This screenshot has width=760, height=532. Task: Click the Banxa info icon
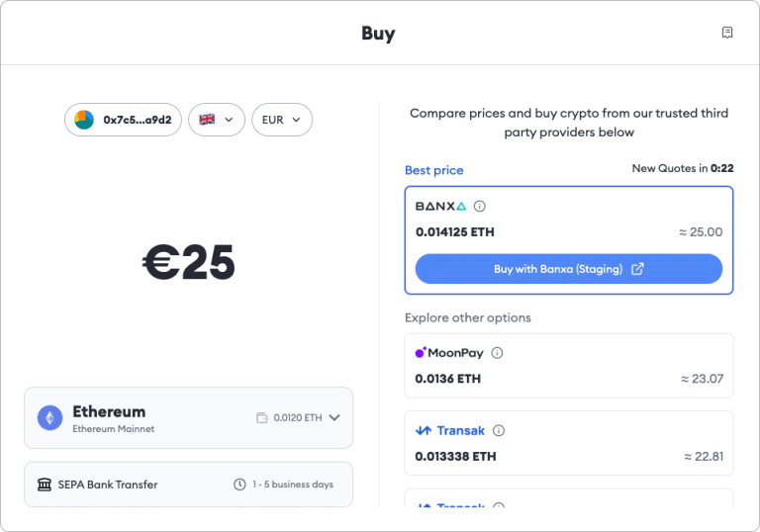(x=480, y=207)
